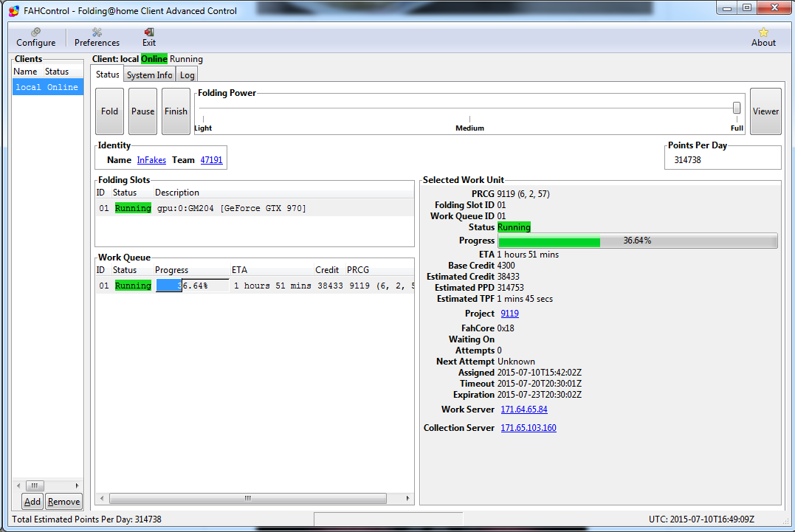Switch to the System Info tab
Image resolution: width=795 pixels, height=532 pixels.
149,75
